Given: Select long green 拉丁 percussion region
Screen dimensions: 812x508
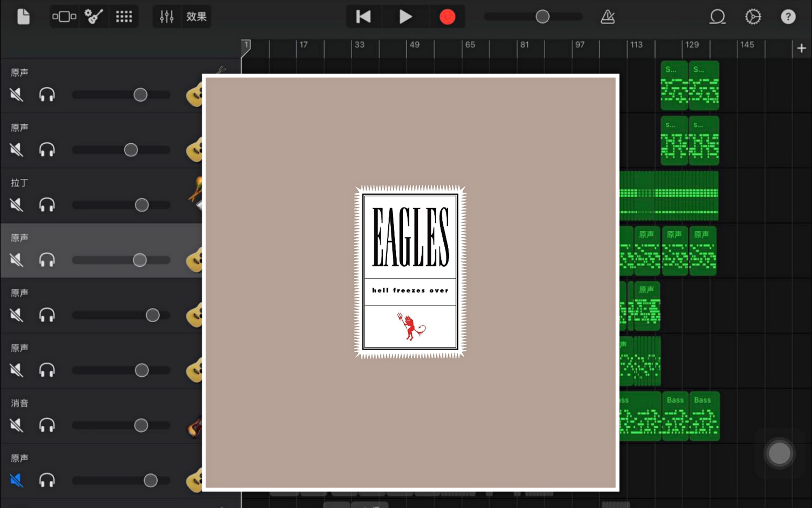Looking at the screenshot, I should tap(669, 196).
